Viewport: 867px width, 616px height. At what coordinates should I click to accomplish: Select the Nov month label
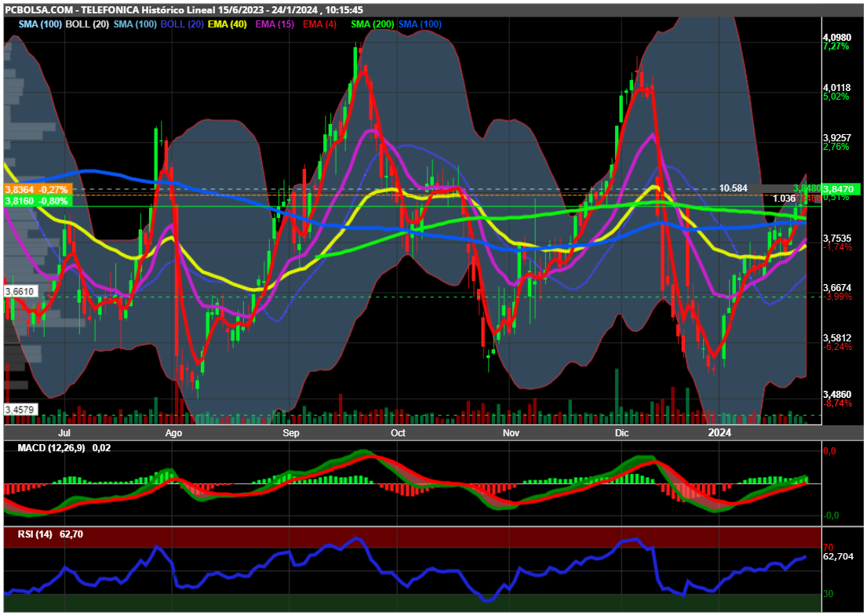[511, 432]
